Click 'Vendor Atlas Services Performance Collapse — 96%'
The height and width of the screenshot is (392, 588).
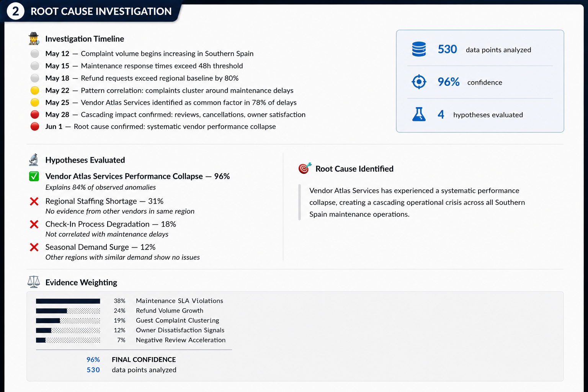[x=137, y=176]
